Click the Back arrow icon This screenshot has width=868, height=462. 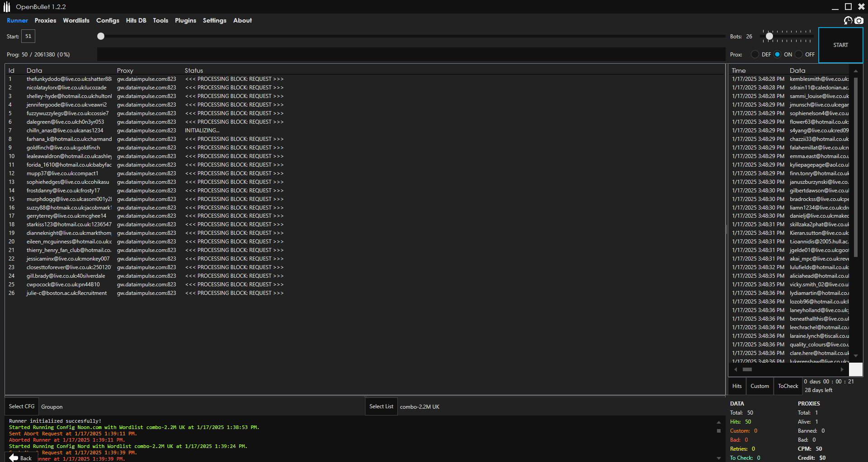click(14, 458)
